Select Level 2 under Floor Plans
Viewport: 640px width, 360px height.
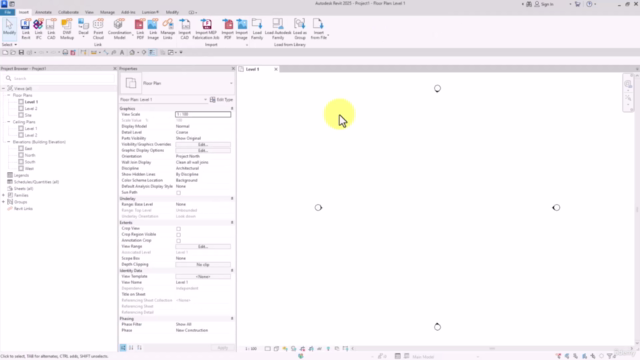click(31, 109)
